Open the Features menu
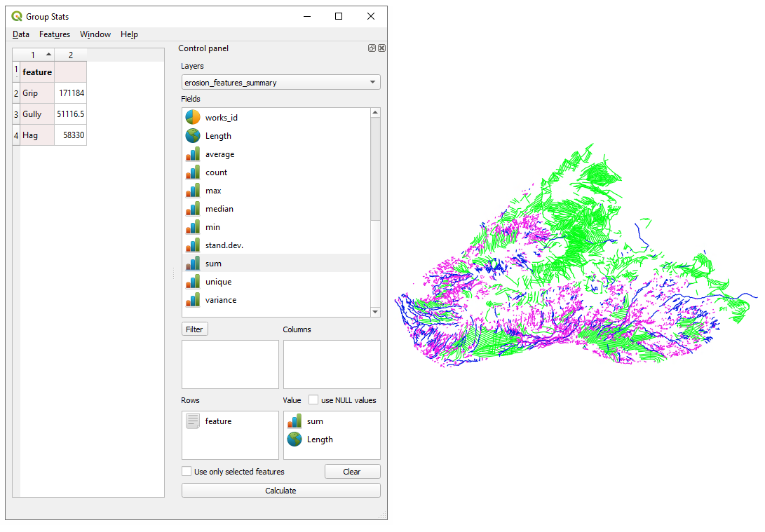Viewport: 765px width, 532px height. pos(55,34)
